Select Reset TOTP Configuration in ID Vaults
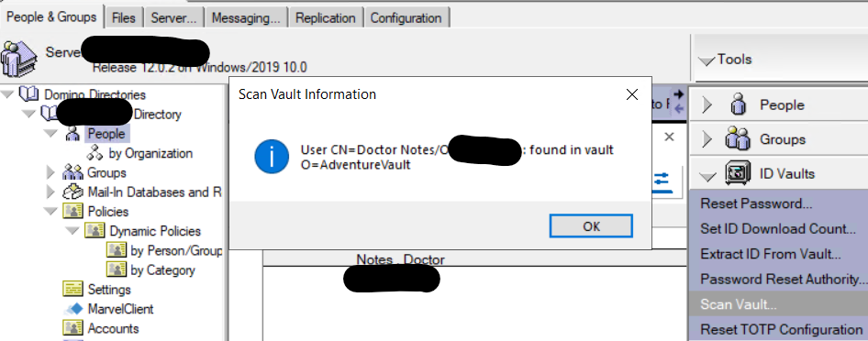 coord(781,329)
